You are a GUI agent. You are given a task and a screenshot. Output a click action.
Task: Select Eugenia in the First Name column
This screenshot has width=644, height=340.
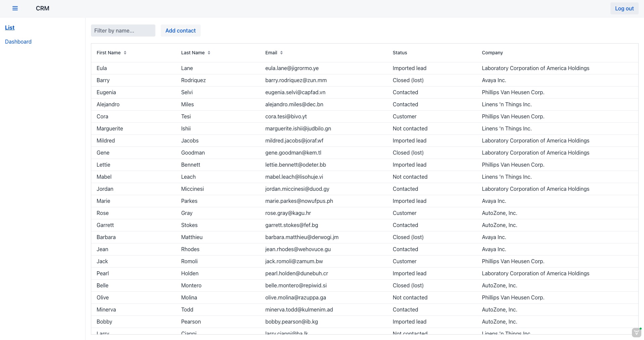[x=106, y=92]
